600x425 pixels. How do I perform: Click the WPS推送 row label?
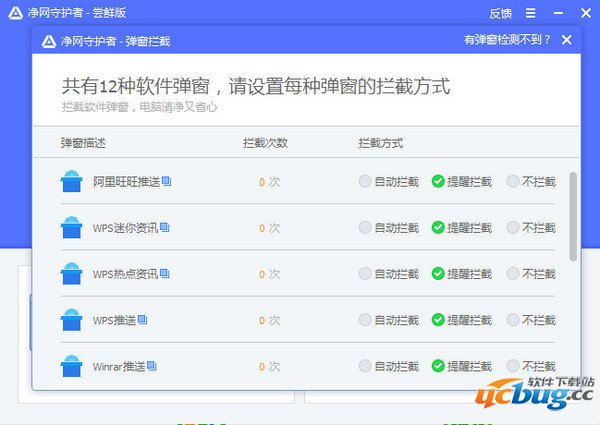114,320
